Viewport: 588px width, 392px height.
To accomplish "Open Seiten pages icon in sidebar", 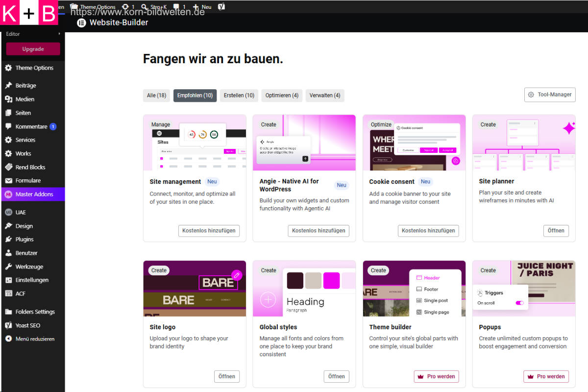I will (8, 113).
